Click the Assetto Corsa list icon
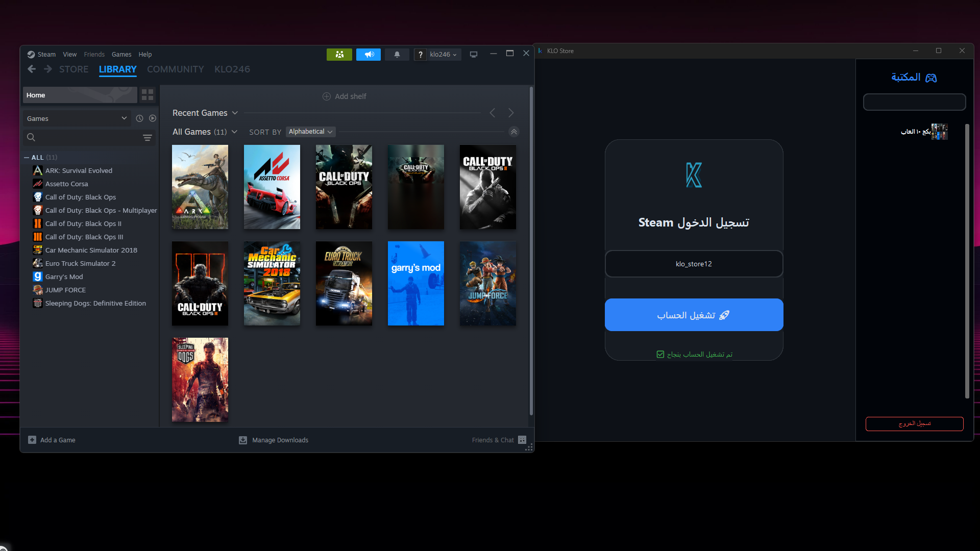Viewport: 980px width, 551px height. pyautogui.click(x=38, y=184)
